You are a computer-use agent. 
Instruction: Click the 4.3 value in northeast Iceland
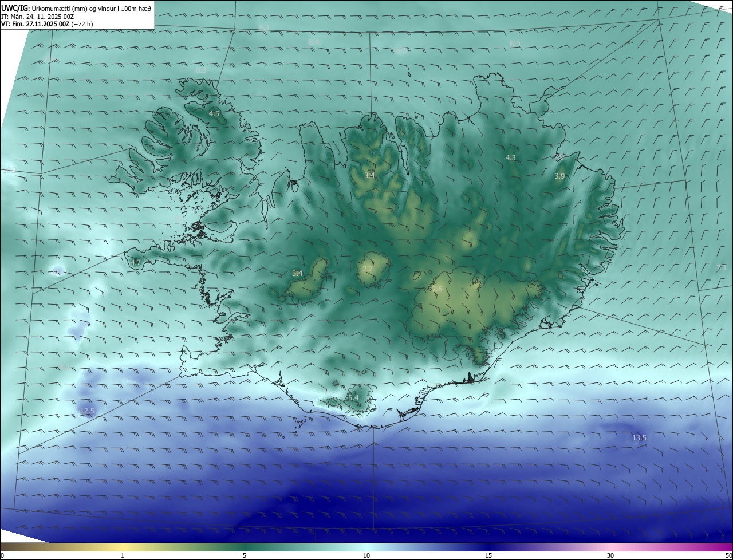click(x=511, y=157)
